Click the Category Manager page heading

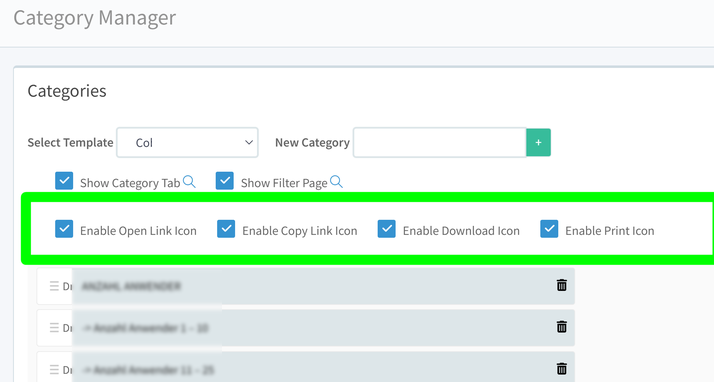click(x=95, y=19)
